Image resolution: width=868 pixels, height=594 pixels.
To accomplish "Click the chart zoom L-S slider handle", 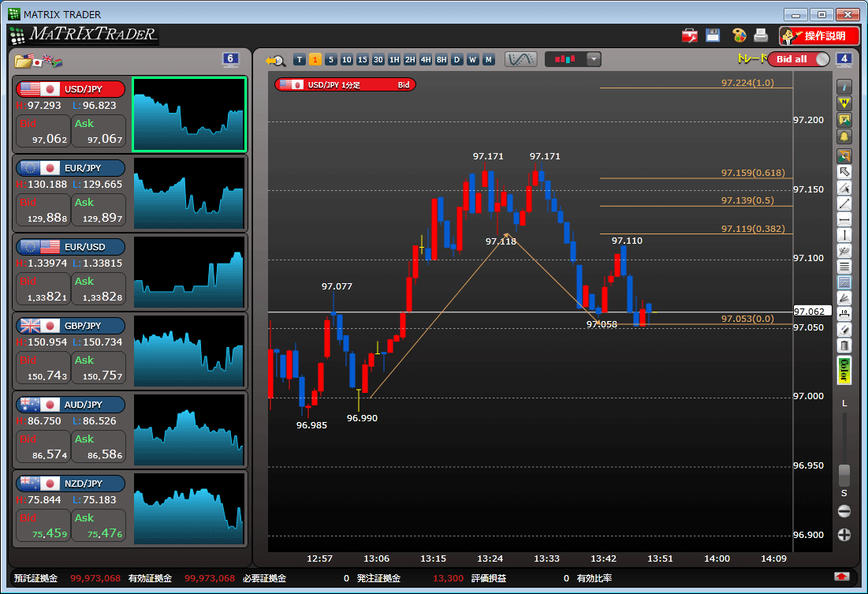I will [844, 475].
